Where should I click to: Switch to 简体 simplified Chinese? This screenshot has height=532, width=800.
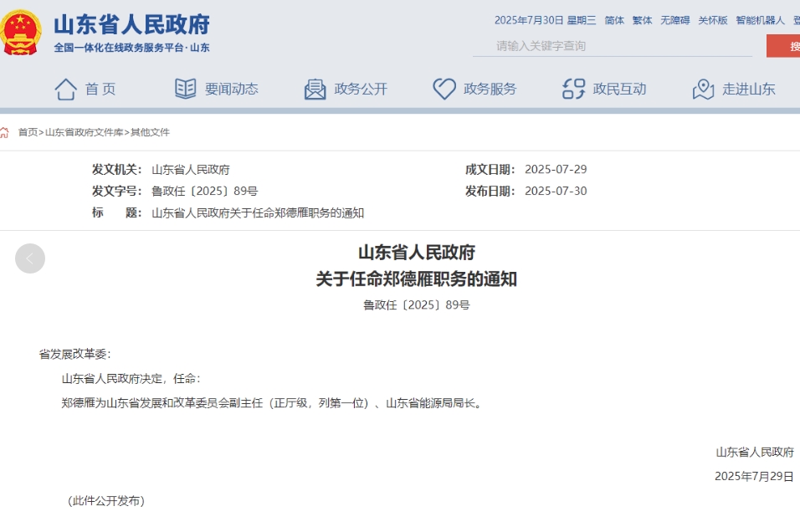tap(614, 20)
